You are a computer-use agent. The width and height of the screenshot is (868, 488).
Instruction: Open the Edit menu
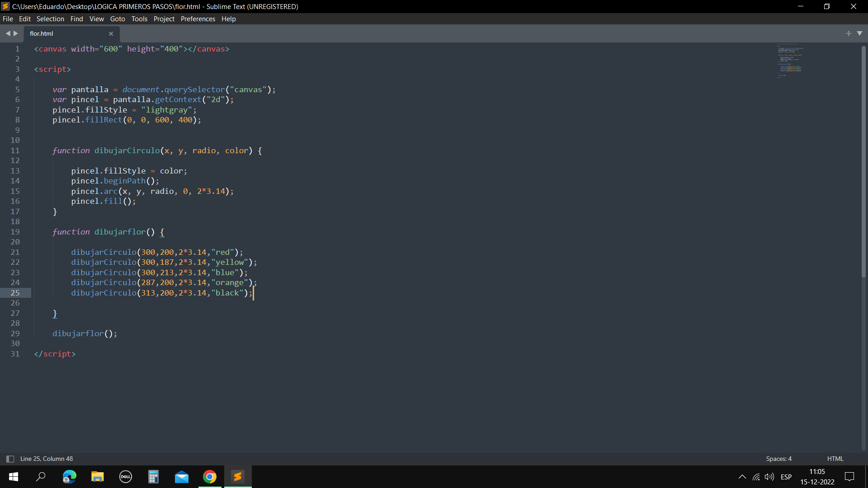[x=25, y=19]
